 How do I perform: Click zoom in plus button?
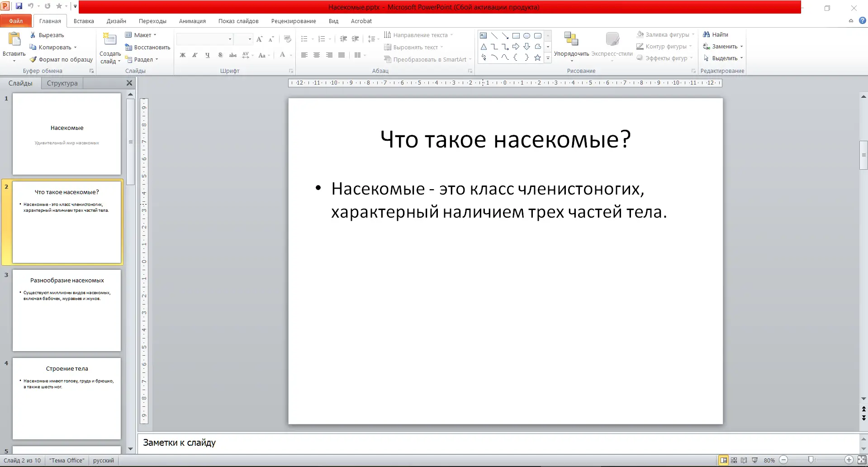[849, 460]
